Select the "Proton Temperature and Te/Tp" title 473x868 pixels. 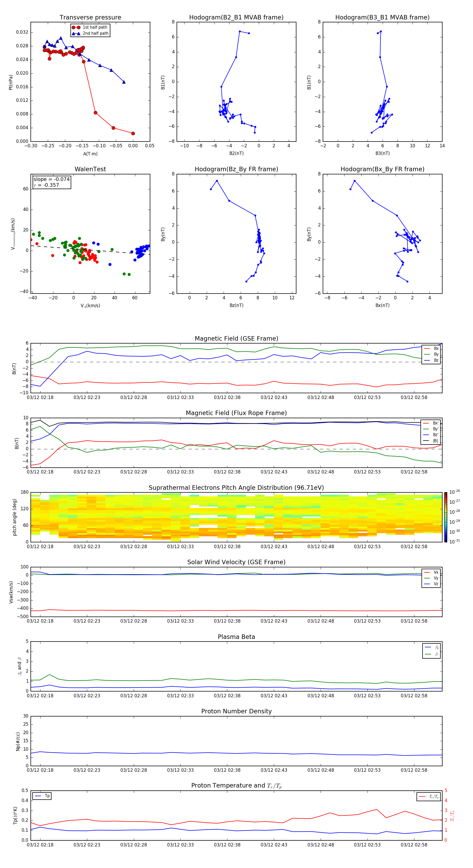point(236,786)
